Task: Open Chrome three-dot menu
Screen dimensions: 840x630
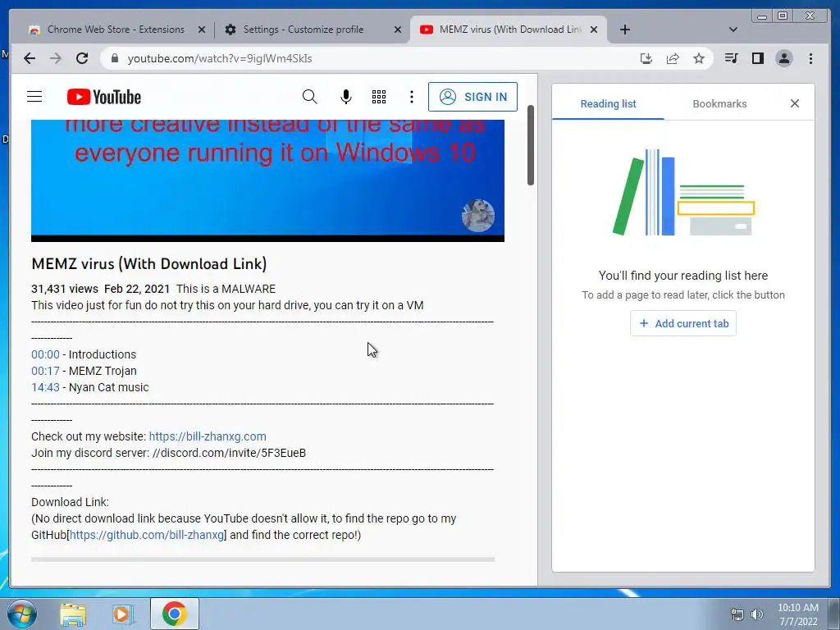Action: pyautogui.click(x=810, y=58)
